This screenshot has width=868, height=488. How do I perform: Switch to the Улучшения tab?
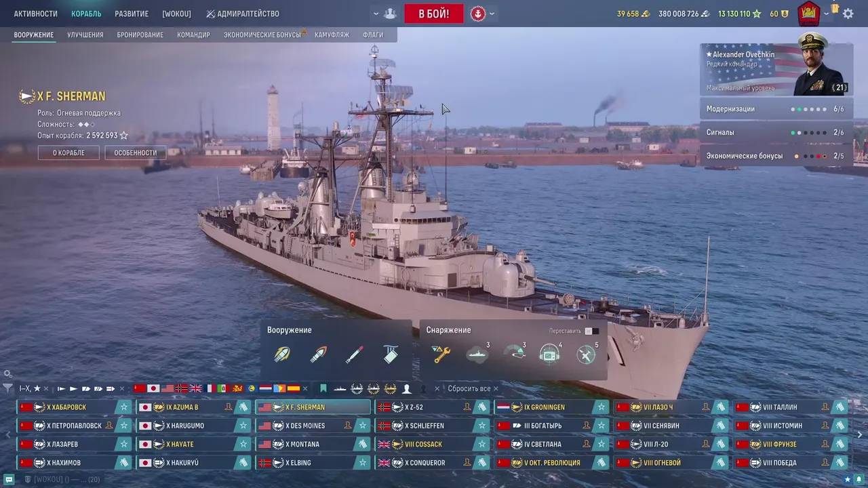coord(85,35)
